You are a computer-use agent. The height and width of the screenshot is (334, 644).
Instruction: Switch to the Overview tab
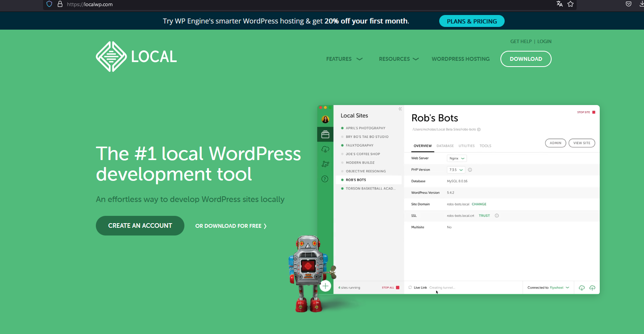[423, 146]
